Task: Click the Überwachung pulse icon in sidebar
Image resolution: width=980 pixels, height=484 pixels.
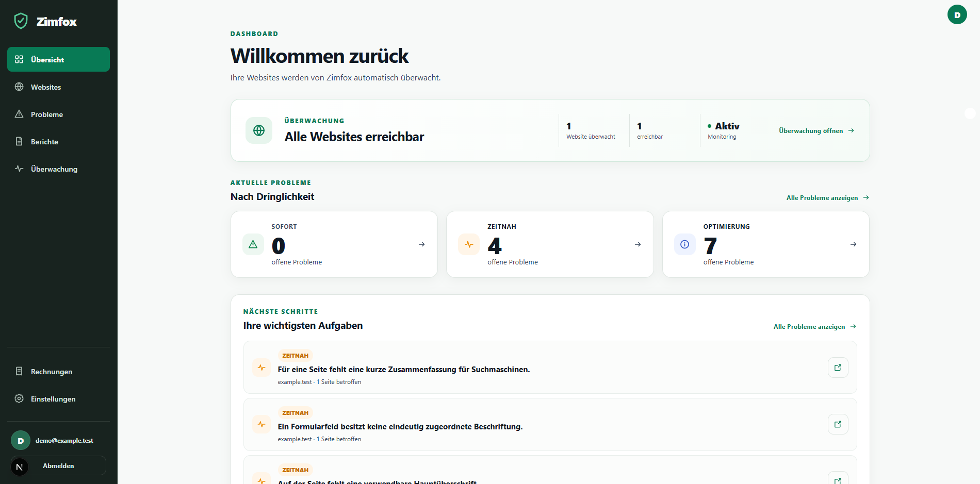Action: click(19, 169)
